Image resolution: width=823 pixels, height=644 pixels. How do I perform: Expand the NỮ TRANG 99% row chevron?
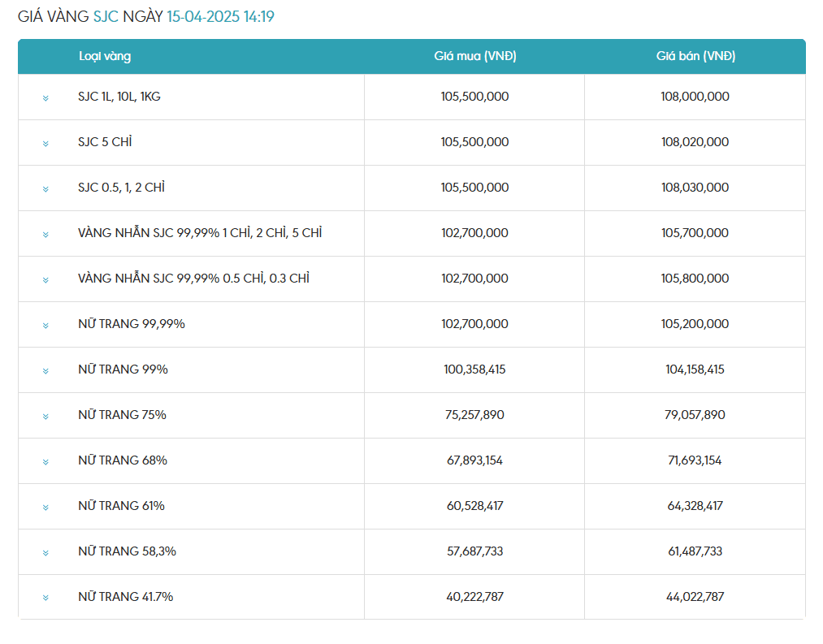coord(45,371)
